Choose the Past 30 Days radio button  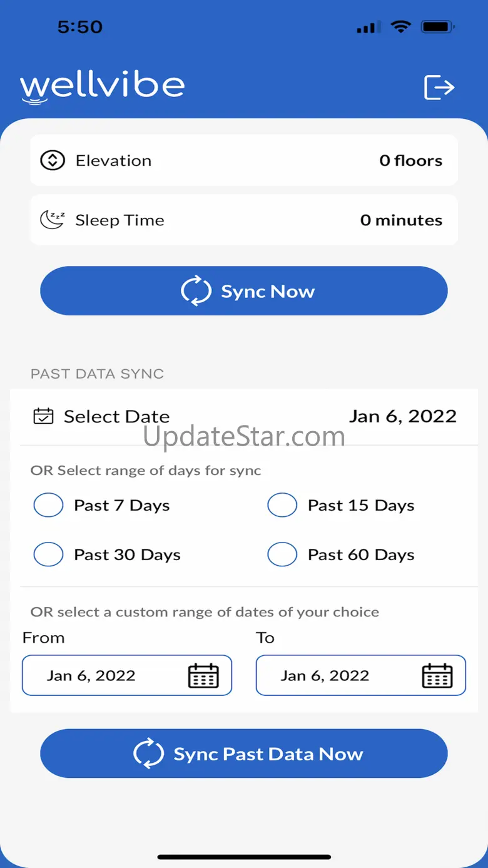point(48,554)
